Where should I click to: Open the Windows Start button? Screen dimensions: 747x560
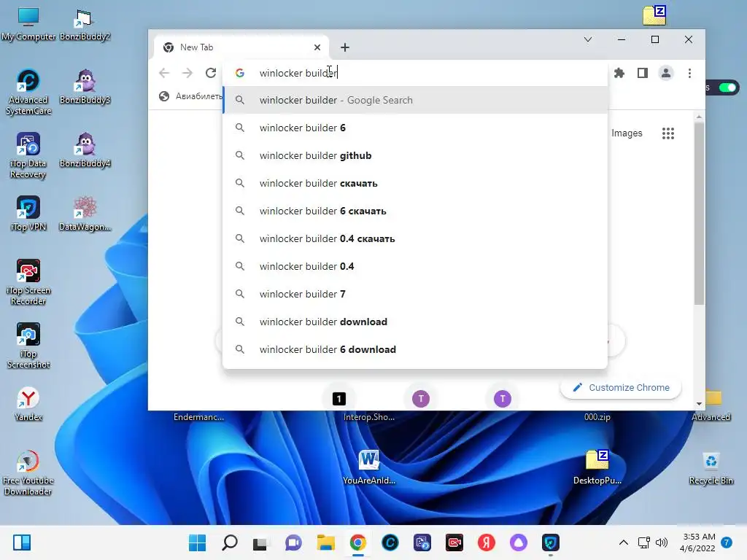point(197,542)
